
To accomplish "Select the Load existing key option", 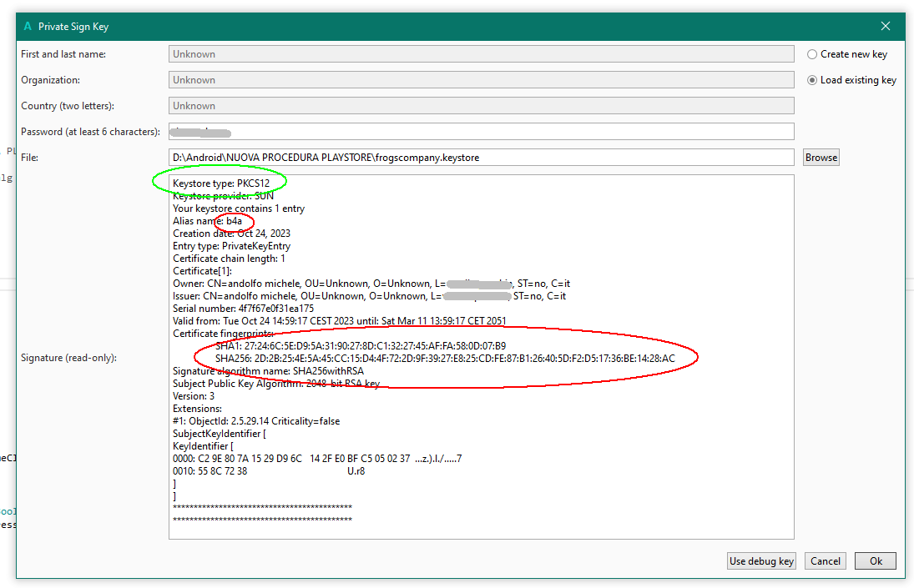I will [851, 80].
